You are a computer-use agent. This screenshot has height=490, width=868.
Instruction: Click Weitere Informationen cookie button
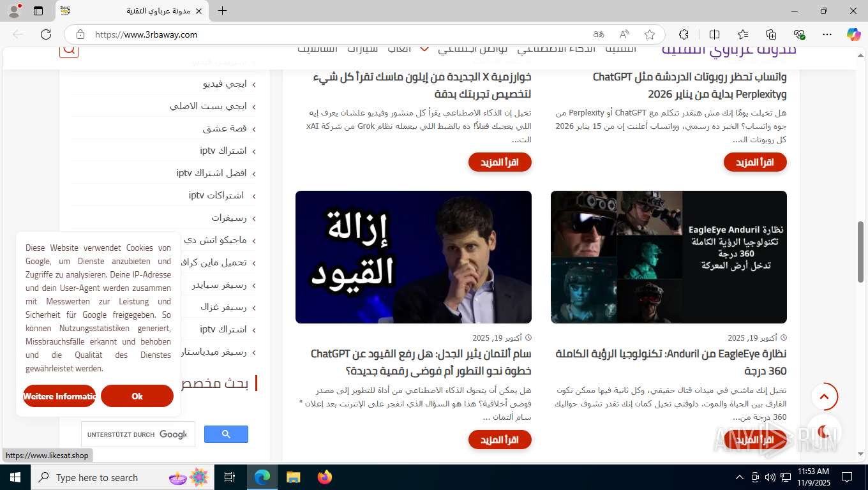click(59, 396)
